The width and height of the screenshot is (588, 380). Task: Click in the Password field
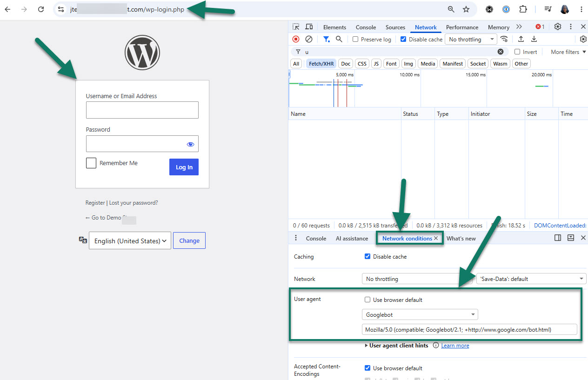(x=142, y=144)
